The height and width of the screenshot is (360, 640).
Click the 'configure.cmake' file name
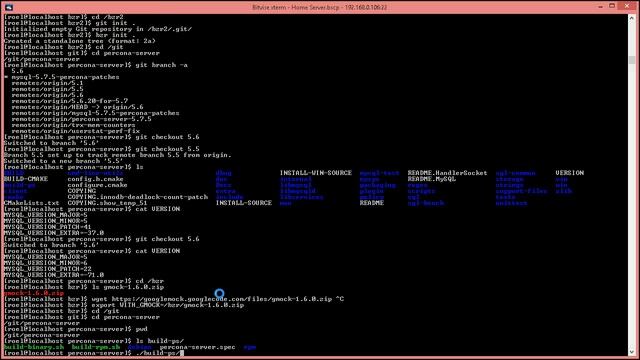point(98,185)
